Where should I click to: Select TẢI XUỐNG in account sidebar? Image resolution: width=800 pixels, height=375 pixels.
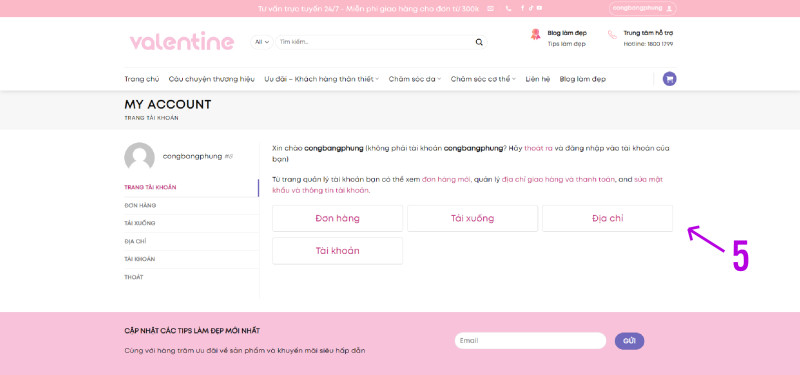click(191, 223)
